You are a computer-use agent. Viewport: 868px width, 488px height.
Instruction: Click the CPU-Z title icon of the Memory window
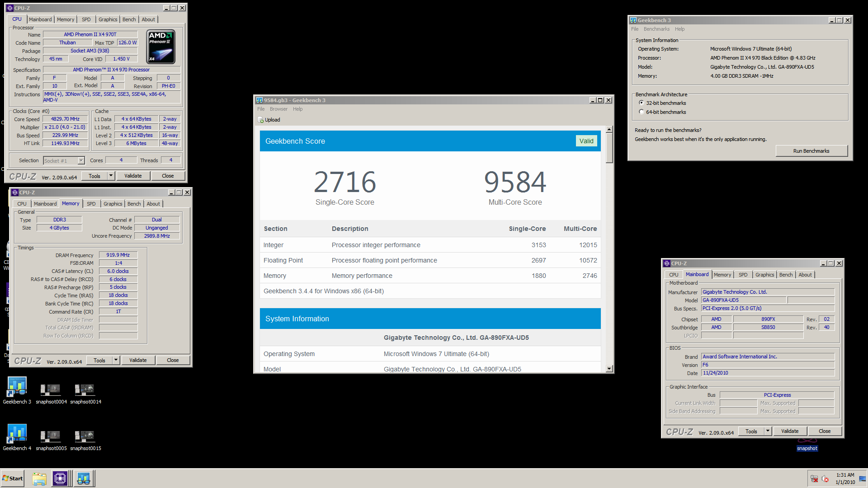tap(14, 192)
